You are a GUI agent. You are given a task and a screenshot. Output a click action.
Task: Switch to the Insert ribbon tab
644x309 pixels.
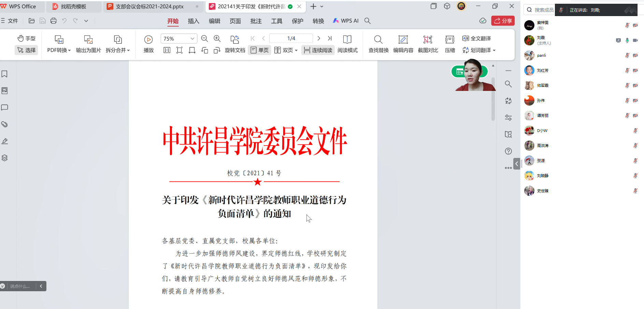point(194,21)
